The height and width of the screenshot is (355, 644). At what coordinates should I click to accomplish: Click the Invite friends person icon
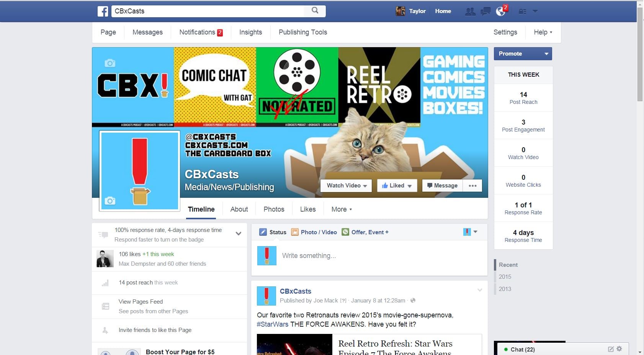(105, 330)
